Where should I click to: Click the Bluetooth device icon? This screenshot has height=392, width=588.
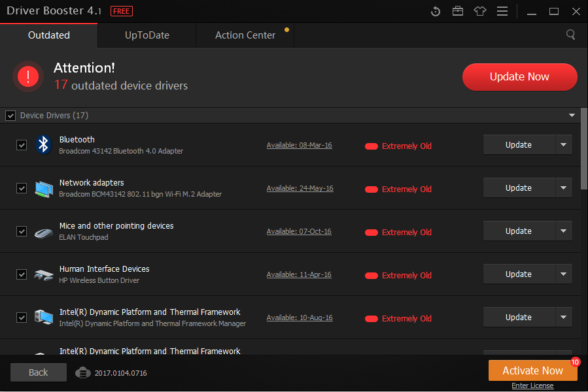pos(44,144)
